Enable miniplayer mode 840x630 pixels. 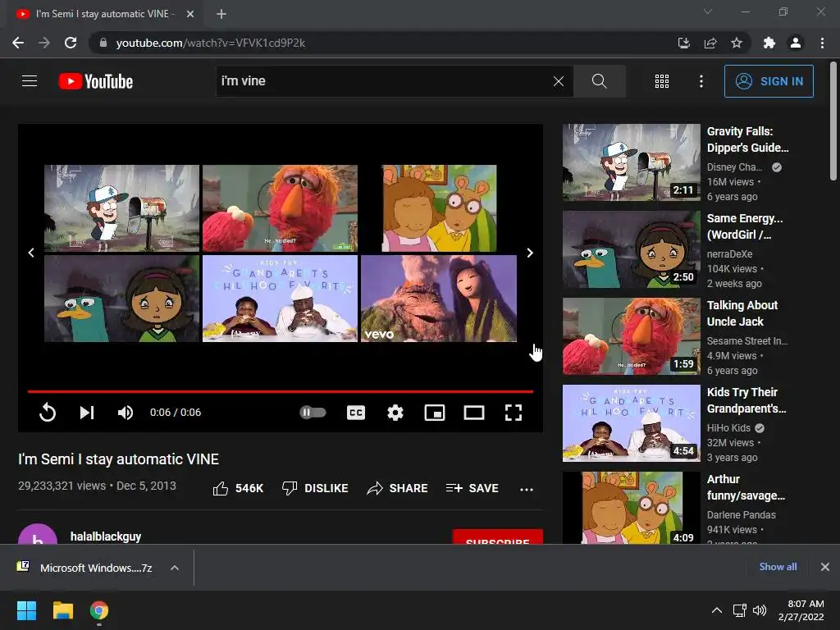[435, 413]
